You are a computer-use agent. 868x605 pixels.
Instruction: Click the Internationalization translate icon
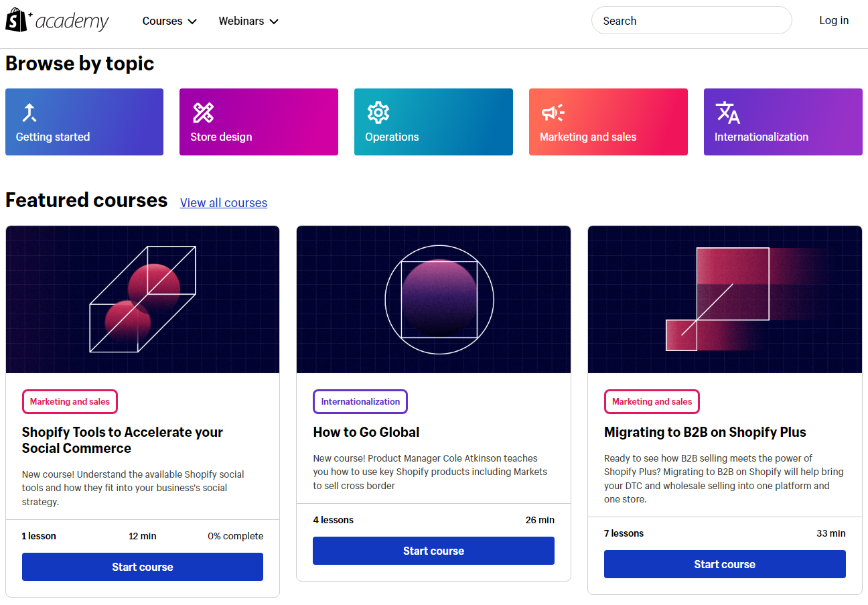pos(727,113)
